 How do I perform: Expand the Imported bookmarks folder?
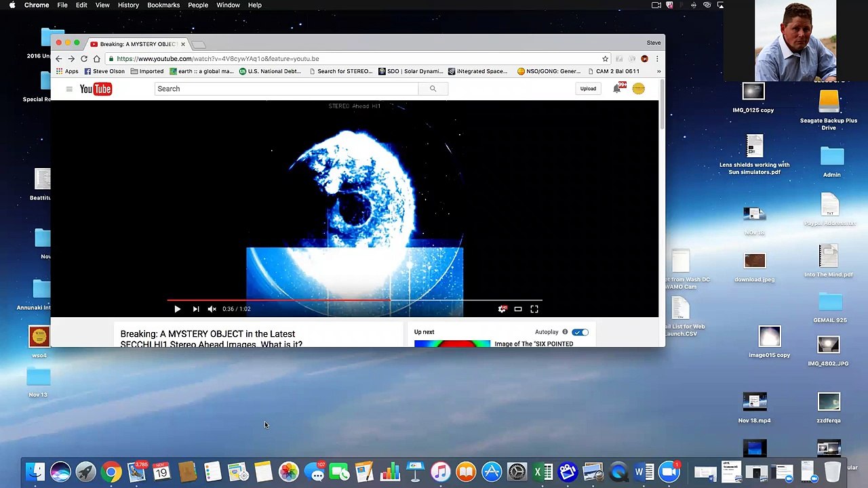pos(147,71)
